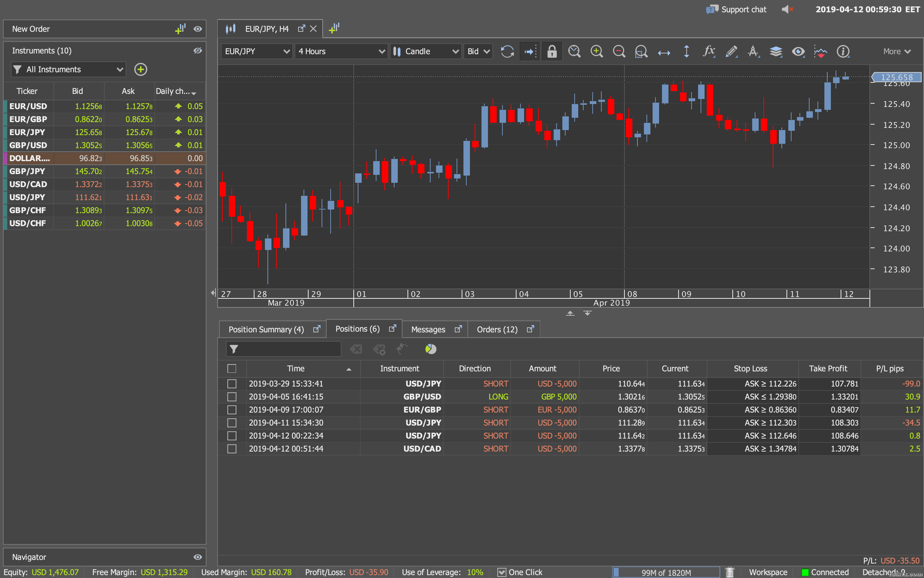Open the chart layers icon
This screenshot has width=924, height=578.
tap(776, 51)
